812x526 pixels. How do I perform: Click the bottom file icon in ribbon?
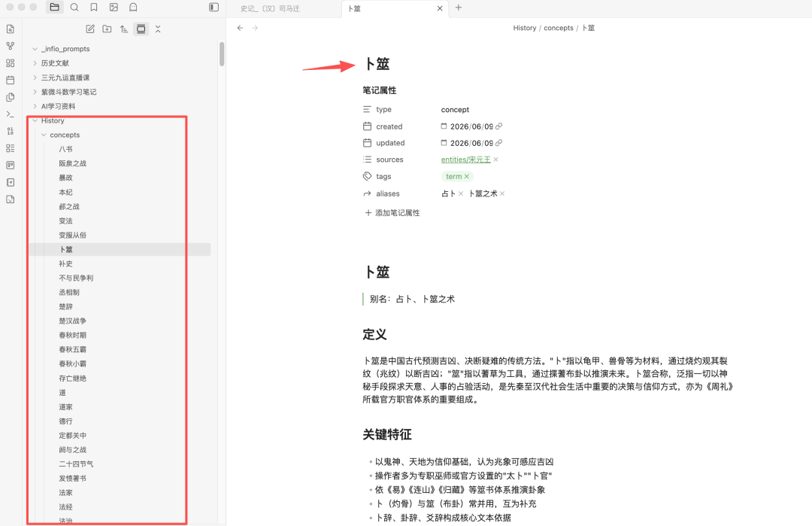pos(11,199)
